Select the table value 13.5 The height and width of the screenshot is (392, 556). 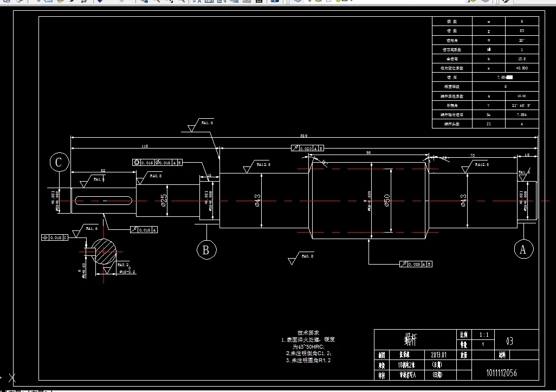tap(522, 59)
